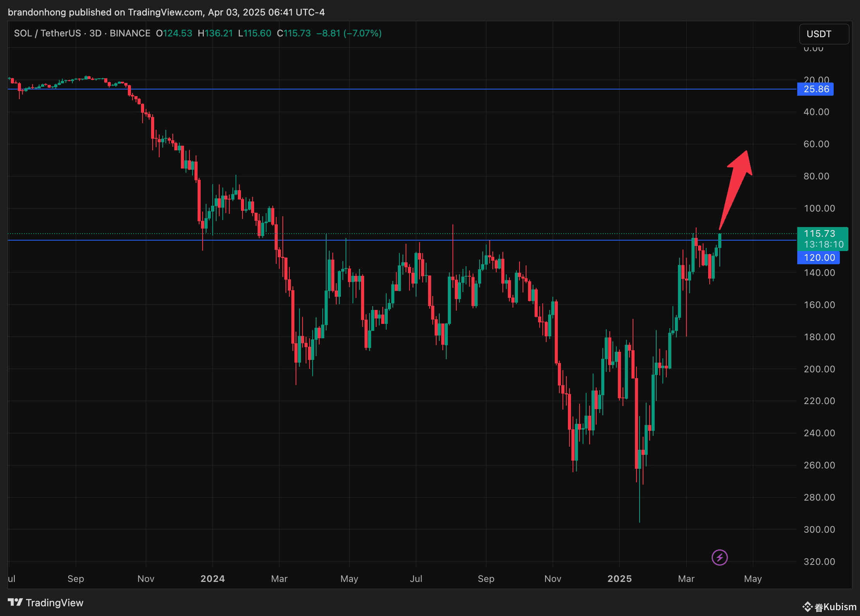Click the 180.00 price axis label
This screenshot has height=616, width=860.
[819, 337]
